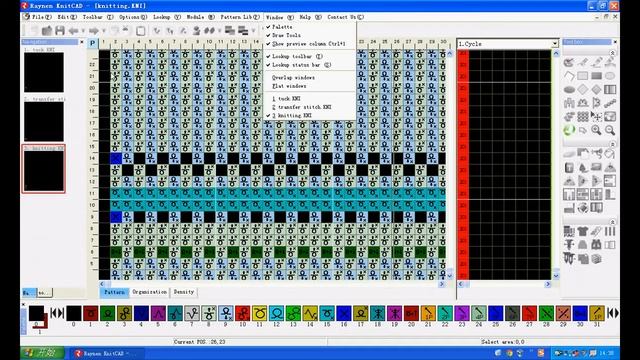Click the Undo left arrow icon
The height and width of the screenshot is (360, 640).
point(73,31)
